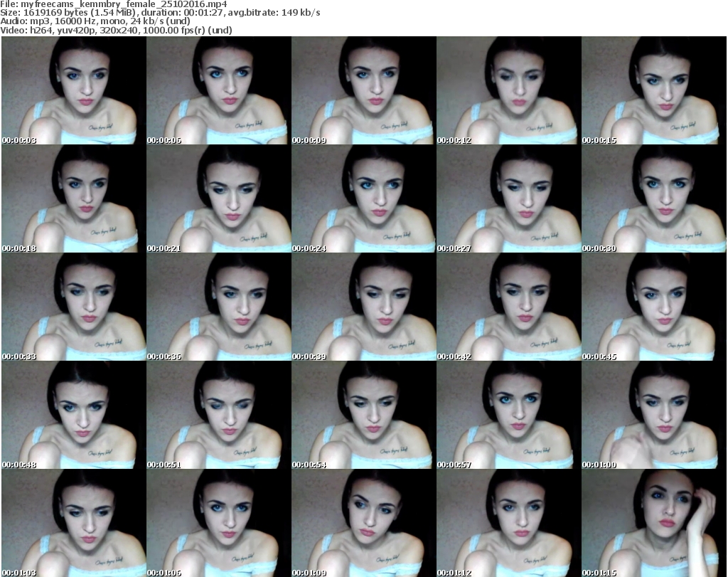728x577 pixels.
Task: Click the thumbnail stamped 00:00:24
Action: pyautogui.click(x=363, y=198)
